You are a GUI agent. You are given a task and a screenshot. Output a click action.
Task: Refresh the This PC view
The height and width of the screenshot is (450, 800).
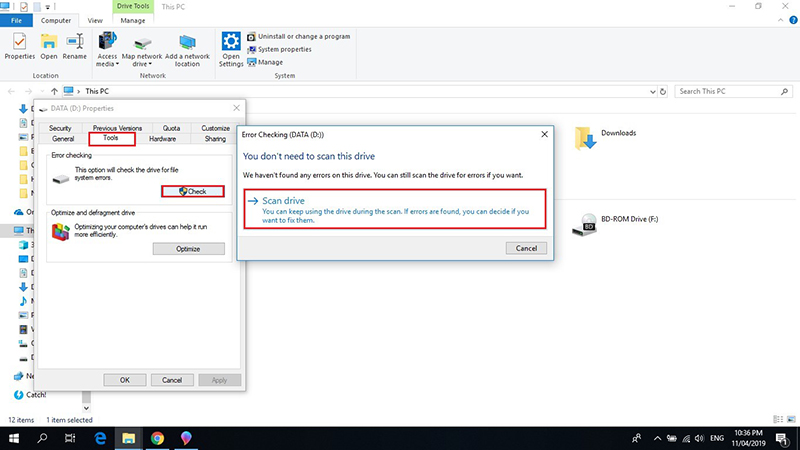(663, 92)
